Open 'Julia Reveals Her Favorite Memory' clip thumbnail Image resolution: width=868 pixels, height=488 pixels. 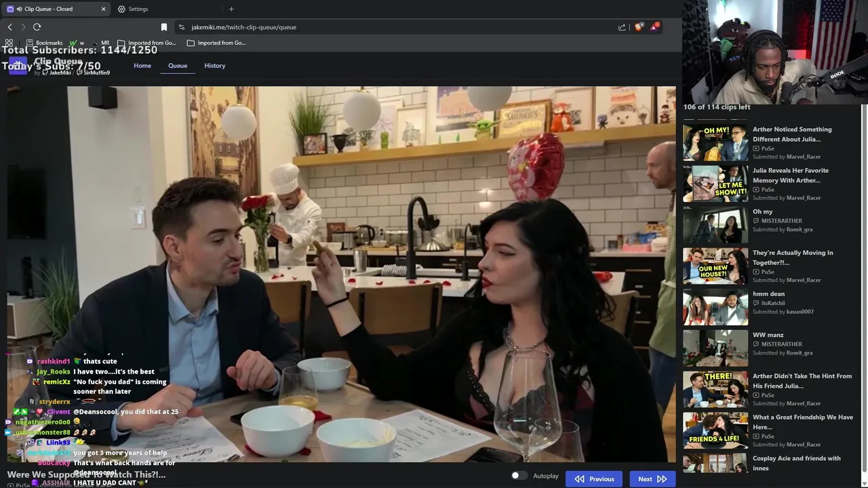[715, 183]
